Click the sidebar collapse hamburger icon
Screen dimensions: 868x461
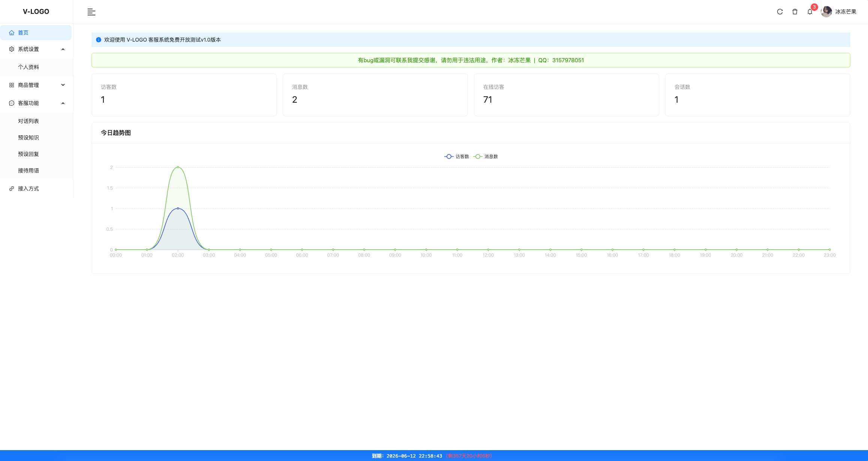coord(91,12)
